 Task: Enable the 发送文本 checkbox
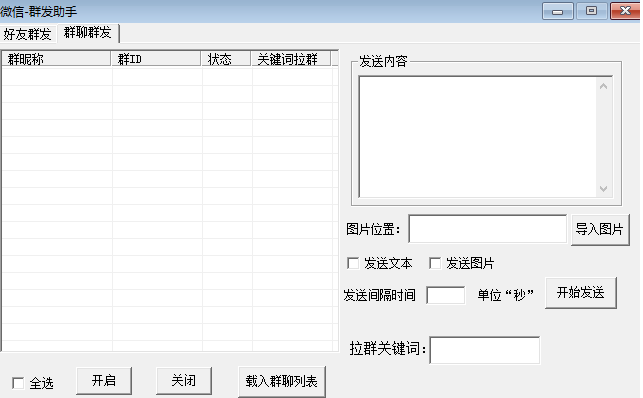click(x=353, y=263)
